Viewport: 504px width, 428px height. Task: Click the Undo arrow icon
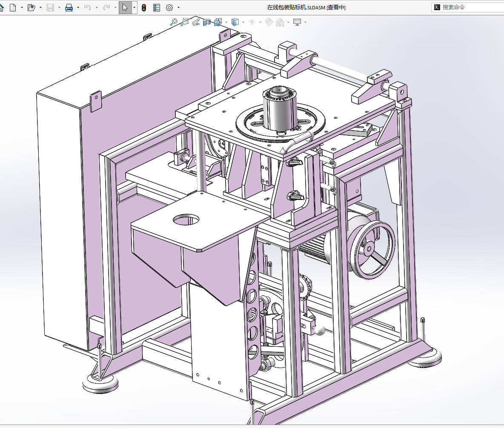pos(87,7)
